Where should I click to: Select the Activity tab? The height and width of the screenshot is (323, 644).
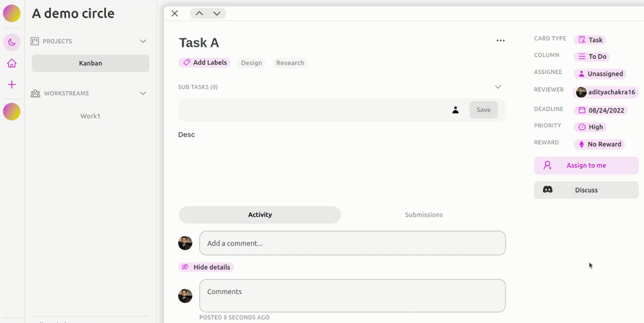[x=260, y=215]
